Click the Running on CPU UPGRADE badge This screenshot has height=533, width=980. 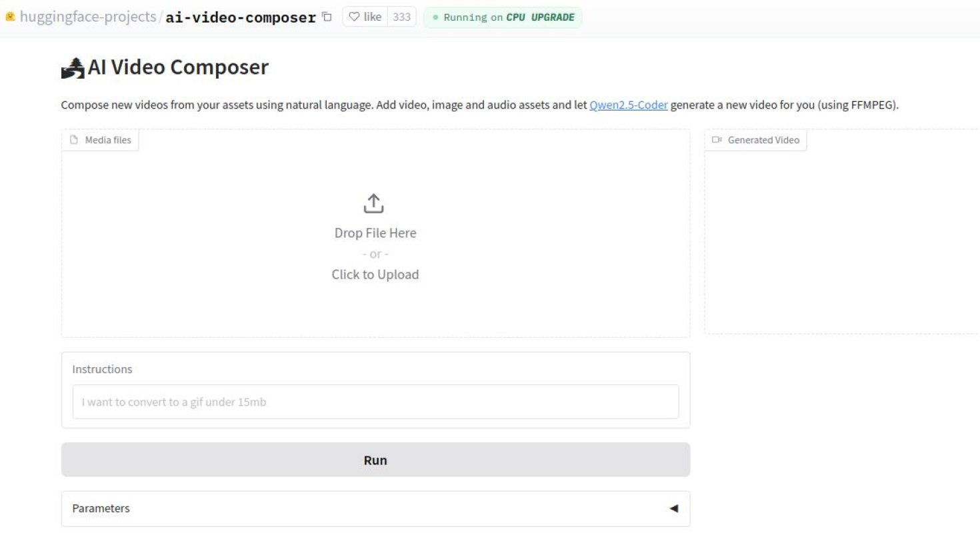[503, 17]
